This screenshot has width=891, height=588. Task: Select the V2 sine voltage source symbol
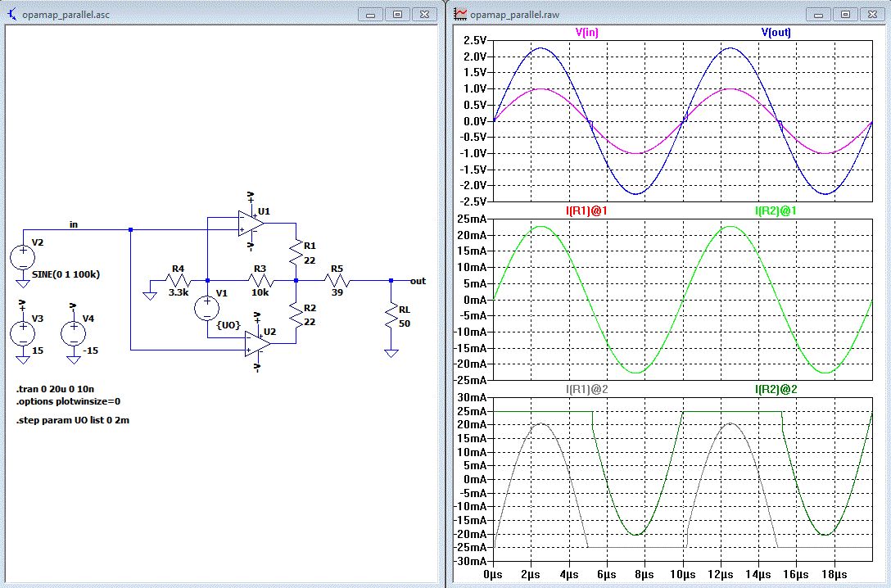pyautogui.click(x=22, y=257)
